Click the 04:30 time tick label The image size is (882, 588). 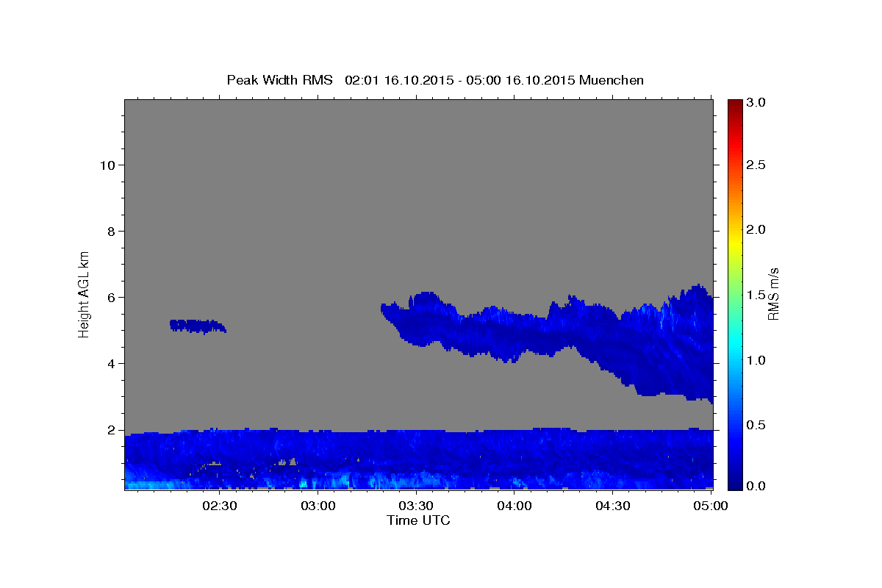pyautogui.click(x=612, y=506)
